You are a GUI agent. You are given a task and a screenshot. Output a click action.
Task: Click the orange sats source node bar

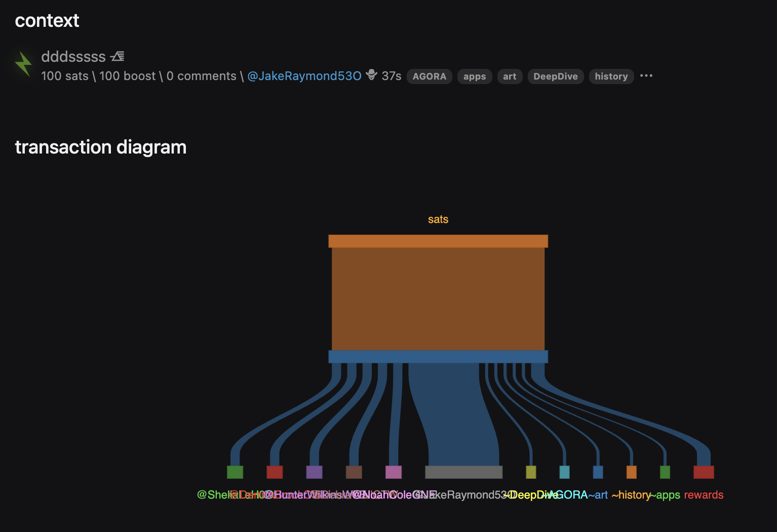(438, 241)
